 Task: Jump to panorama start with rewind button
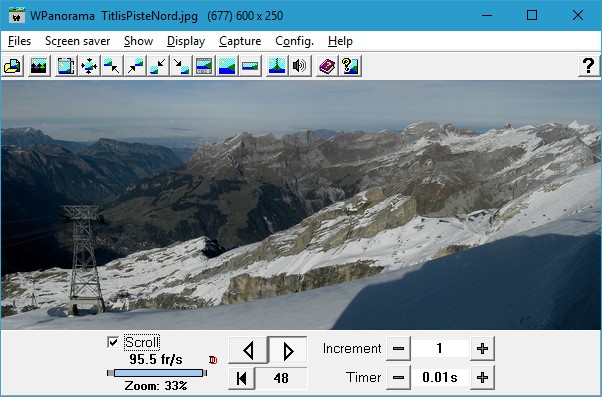pos(241,378)
